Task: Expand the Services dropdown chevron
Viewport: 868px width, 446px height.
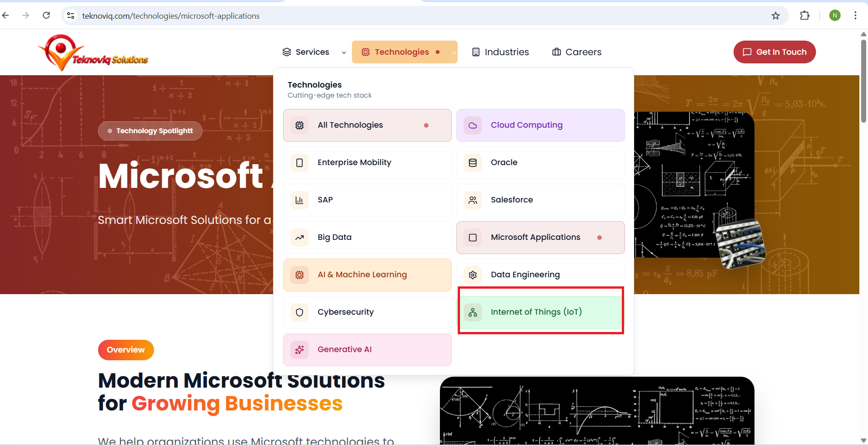Action: click(344, 52)
